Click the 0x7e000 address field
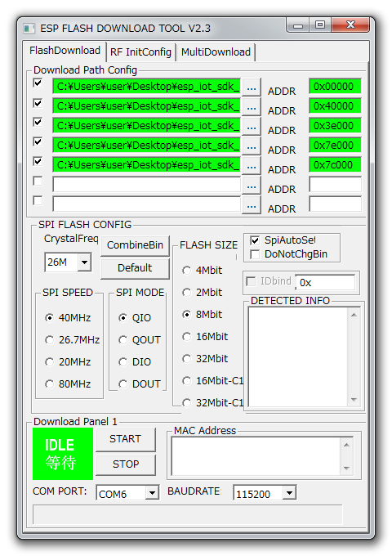392x556 pixels. coord(335,146)
